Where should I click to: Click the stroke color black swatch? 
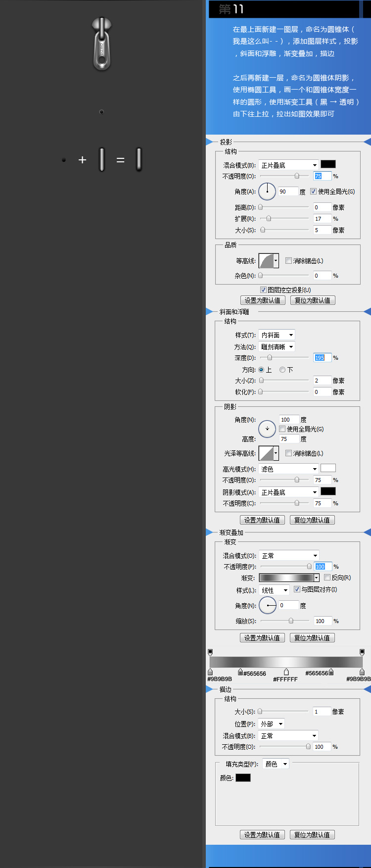243,777
